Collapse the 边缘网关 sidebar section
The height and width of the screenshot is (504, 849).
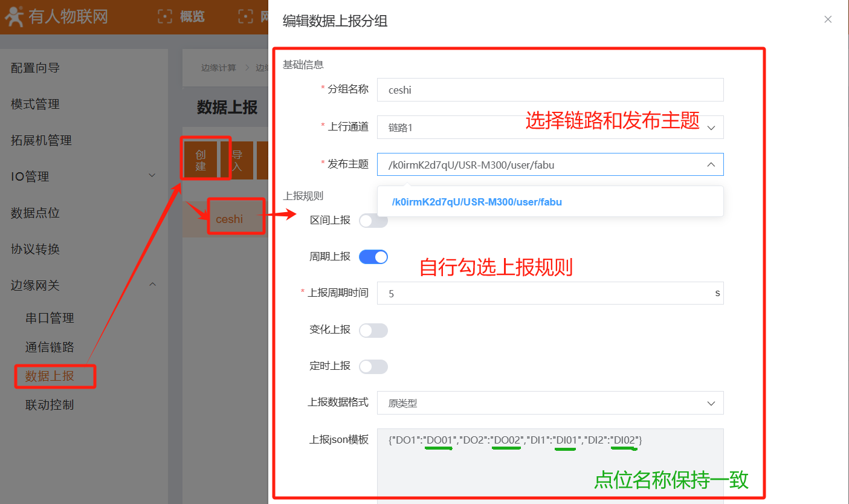tap(152, 285)
